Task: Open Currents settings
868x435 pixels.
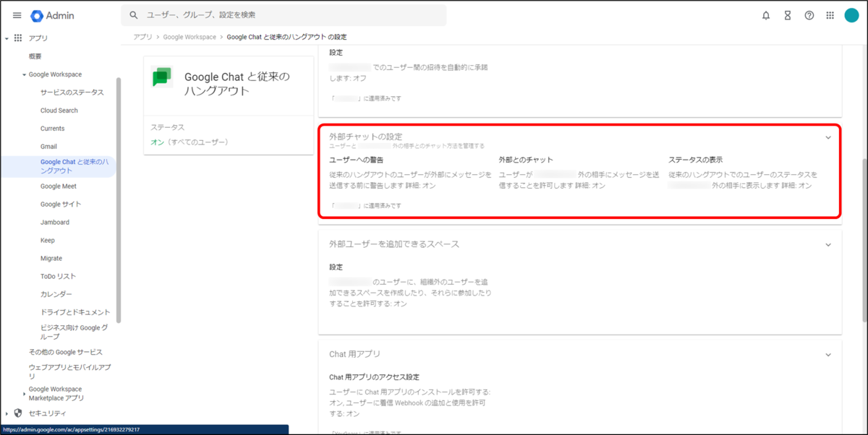Action: [53, 129]
